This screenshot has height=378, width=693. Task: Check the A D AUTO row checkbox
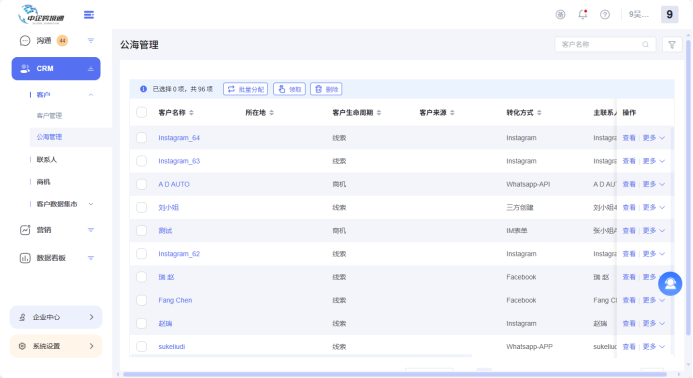click(x=141, y=184)
